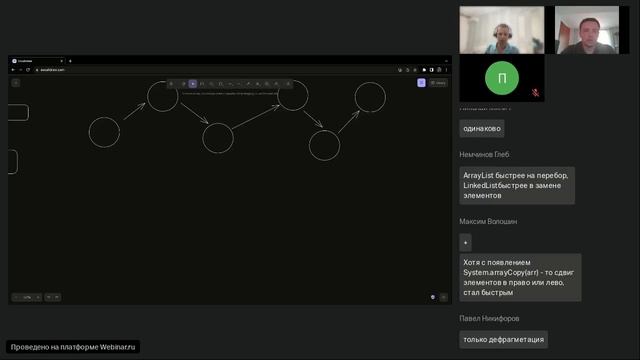Select the Line drawing tool
Viewport: 640px width, 360px height.
click(x=239, y=84)
